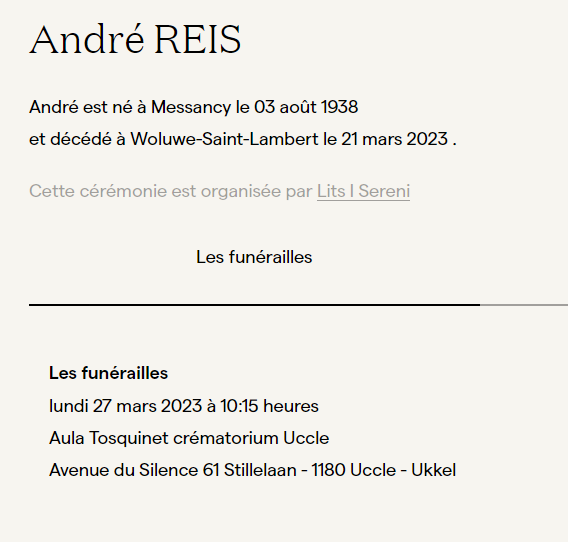Viewport: 568px width, 542px height.
Task: Click the surname REIS in the heading
Action: 198,39
